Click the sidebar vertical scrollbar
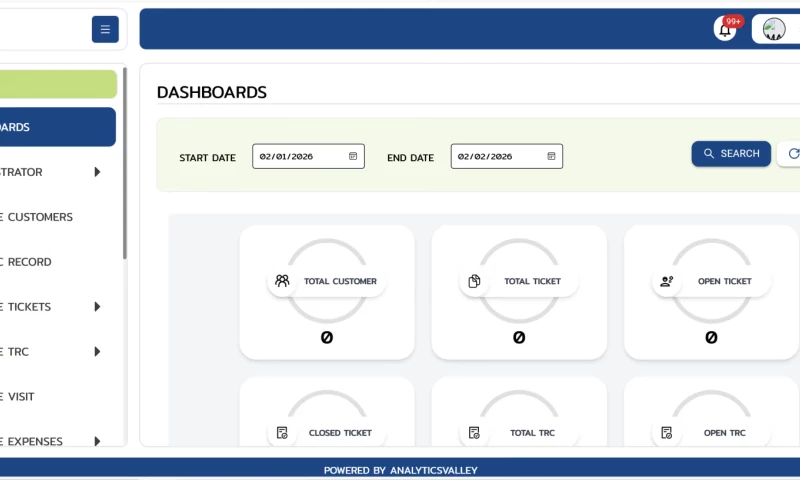This screenshot has width=800, height=480. click(x=124, y=163)
